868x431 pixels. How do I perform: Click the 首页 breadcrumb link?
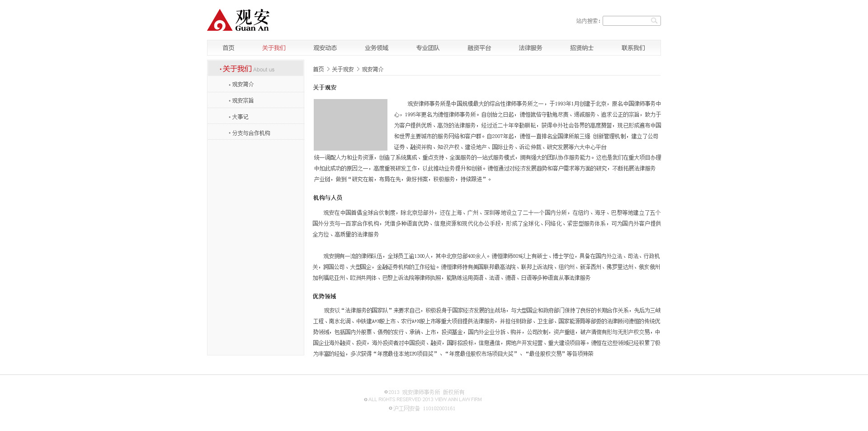pos(318,69)
